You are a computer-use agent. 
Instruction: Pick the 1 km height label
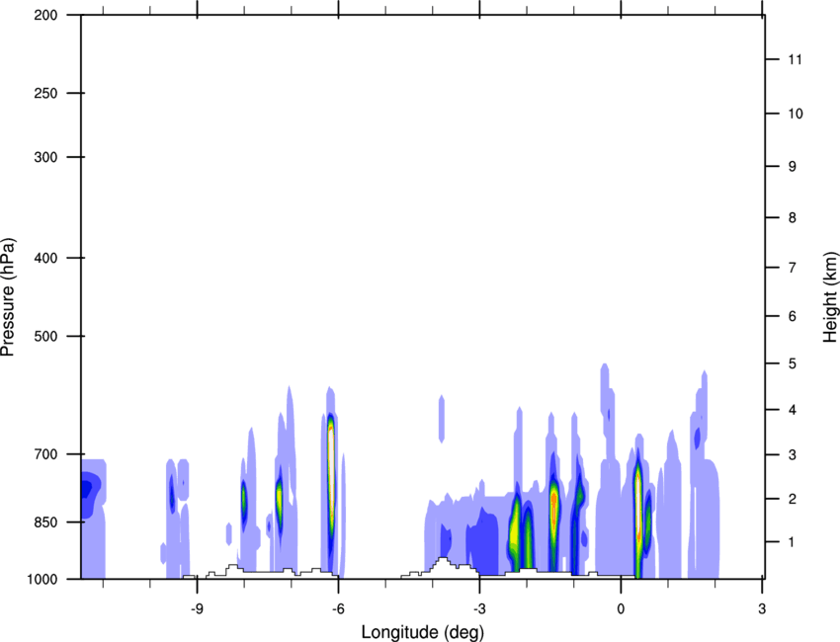(792, 542)
